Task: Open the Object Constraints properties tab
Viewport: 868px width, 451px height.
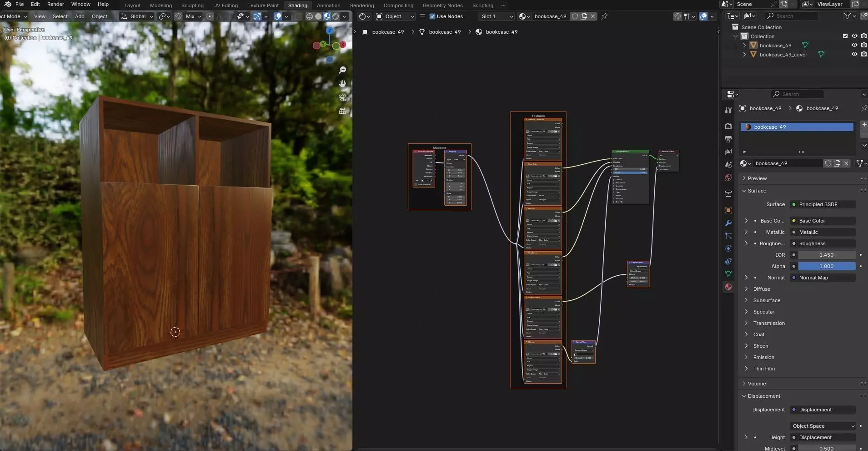Action: [x=728, y=261]
